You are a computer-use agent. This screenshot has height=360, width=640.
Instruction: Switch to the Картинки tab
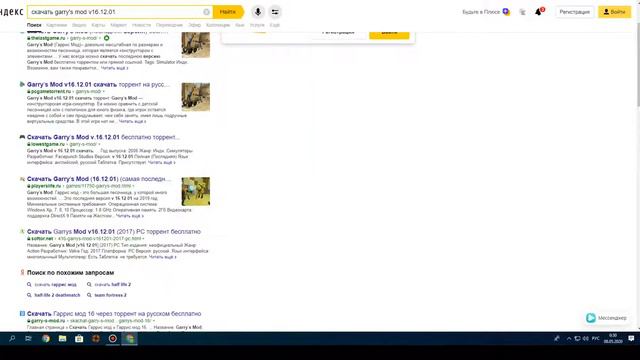[x=56, y=25]
